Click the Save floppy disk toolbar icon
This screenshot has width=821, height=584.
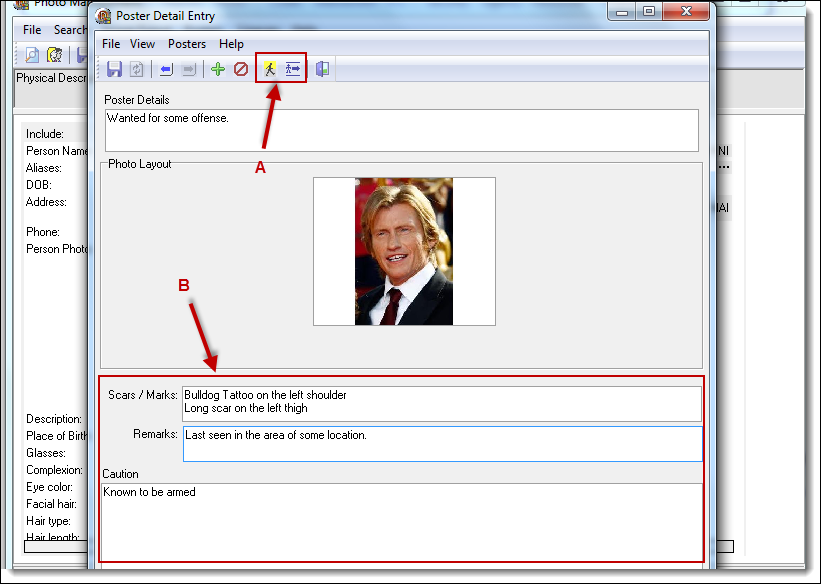(114, 69)
